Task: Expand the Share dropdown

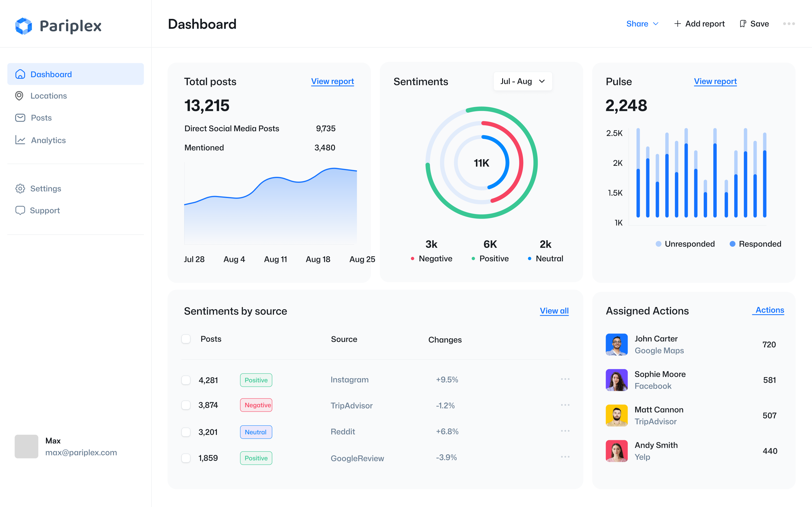Action: tap(642, 24)
